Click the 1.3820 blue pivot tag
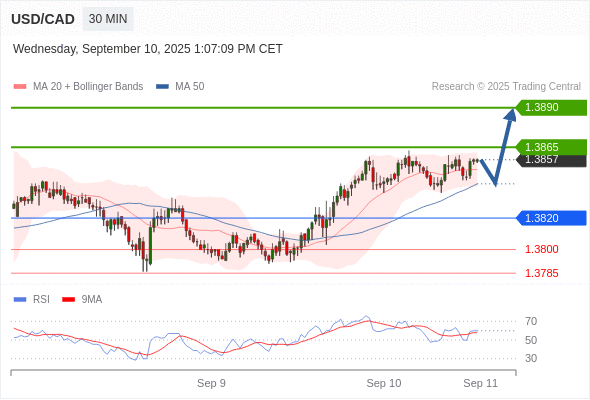This screenshot has height=400, width=590. pos(551,218)
